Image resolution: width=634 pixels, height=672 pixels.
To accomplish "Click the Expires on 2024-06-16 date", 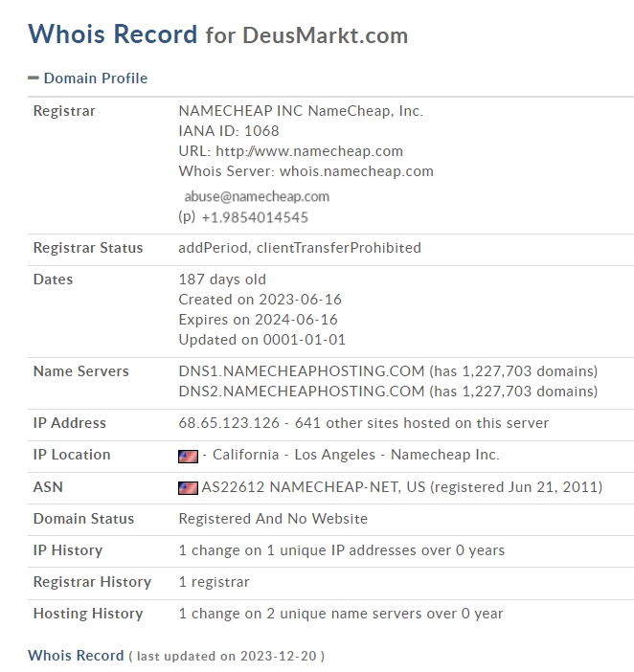I will (x=258, y=320).
